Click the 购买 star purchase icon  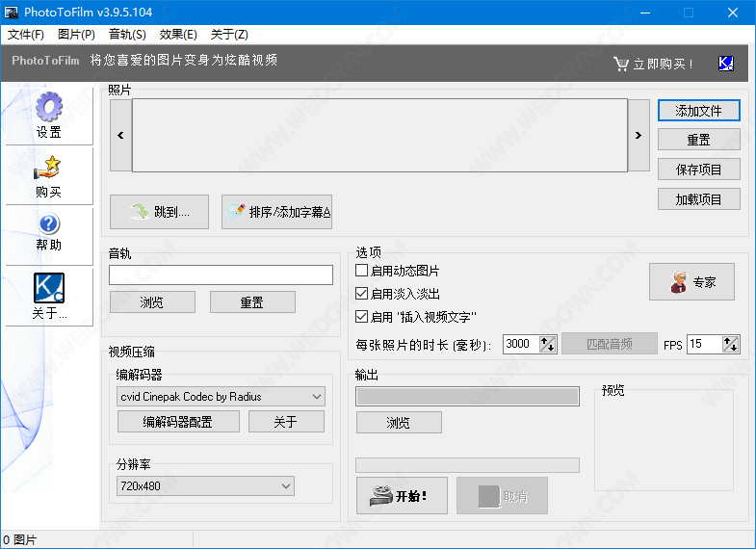(48, 168)
